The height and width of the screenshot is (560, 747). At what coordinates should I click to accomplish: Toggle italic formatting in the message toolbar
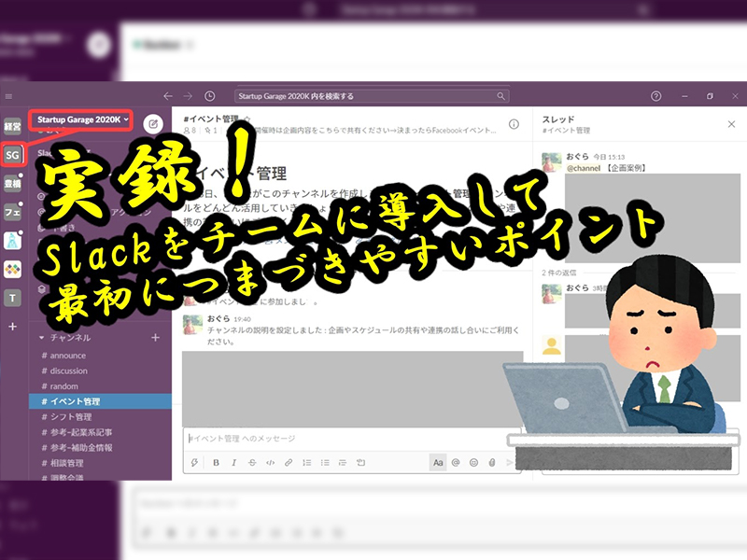click(x=233, y=461)
